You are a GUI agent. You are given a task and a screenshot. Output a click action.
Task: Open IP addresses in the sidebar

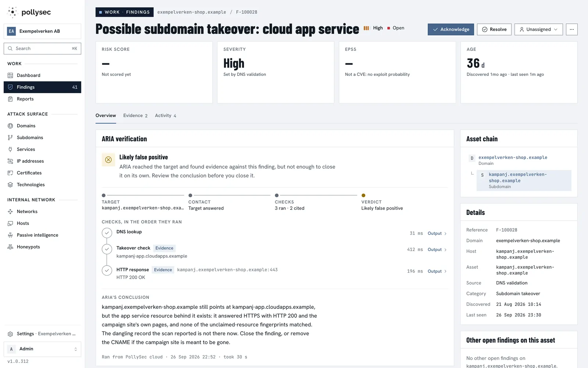pos(42,161)
